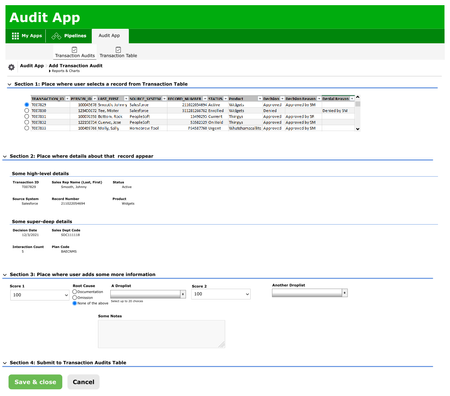
Task: Open the My Apps grid icon
Action: pos(15,36)
